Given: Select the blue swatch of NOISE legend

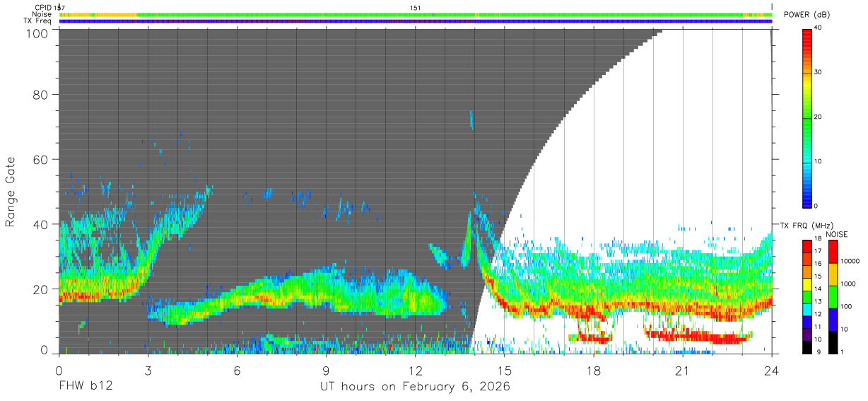Looking at the screenshot, I should pyautogui.click(x=833, y=320).
